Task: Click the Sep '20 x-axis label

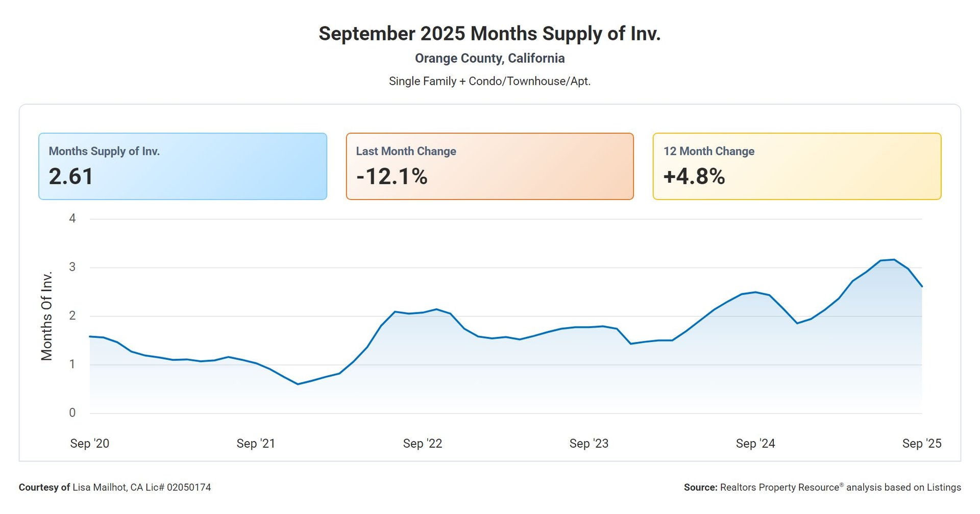Action: click(90, 444)
